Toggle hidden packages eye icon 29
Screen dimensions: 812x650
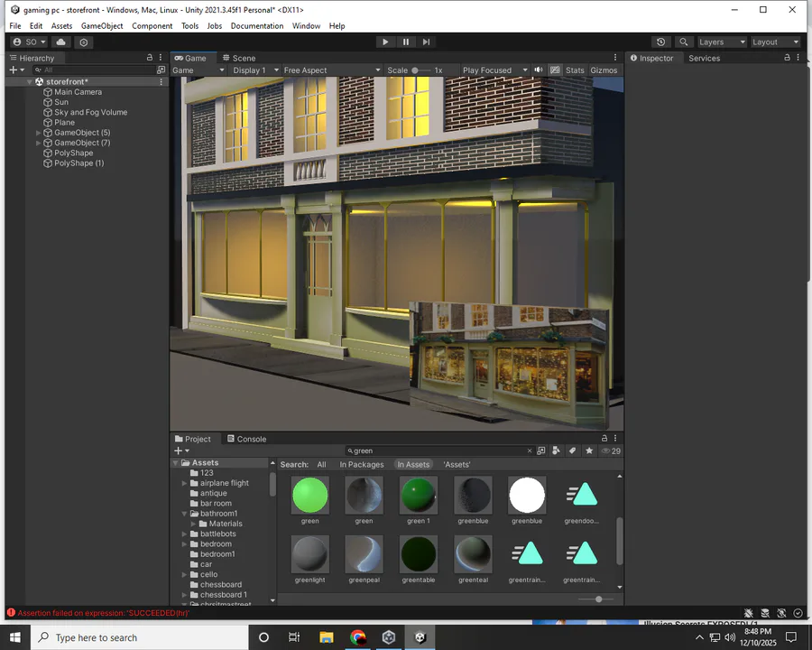611,451
